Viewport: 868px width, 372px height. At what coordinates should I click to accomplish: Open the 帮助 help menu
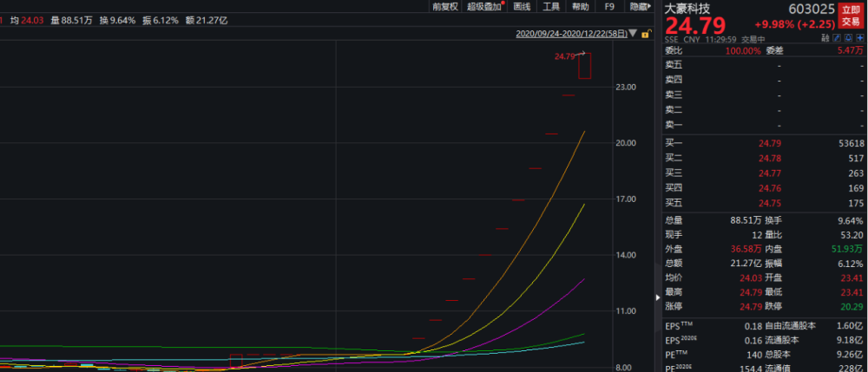tap(580, 6)
